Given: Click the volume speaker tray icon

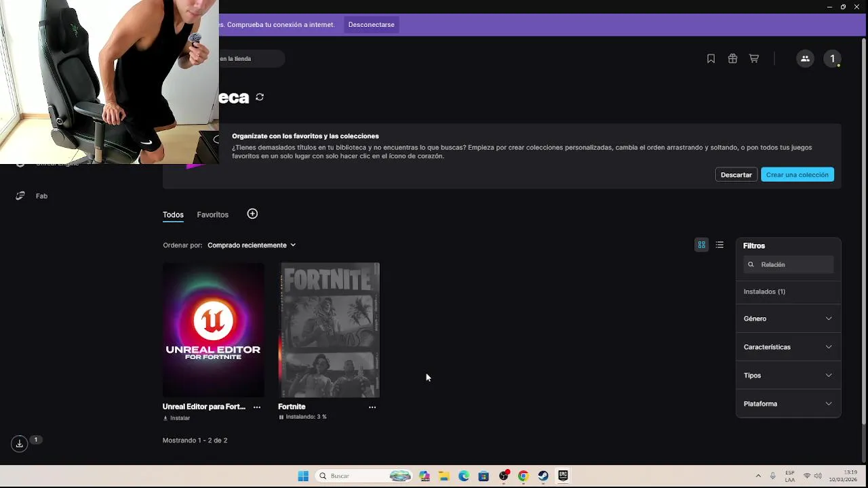Looking at the screenshot, I should pyautogui.click(x=818, y=476).
